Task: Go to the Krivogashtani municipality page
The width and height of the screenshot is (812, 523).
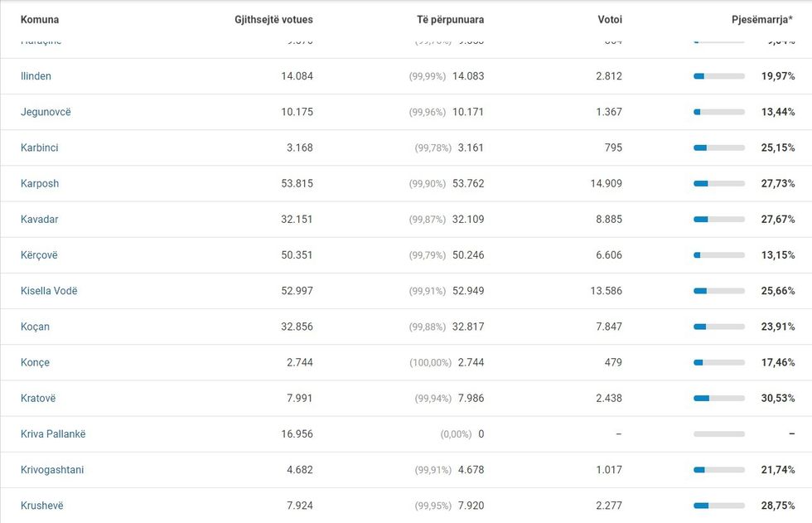Action: 52,470
